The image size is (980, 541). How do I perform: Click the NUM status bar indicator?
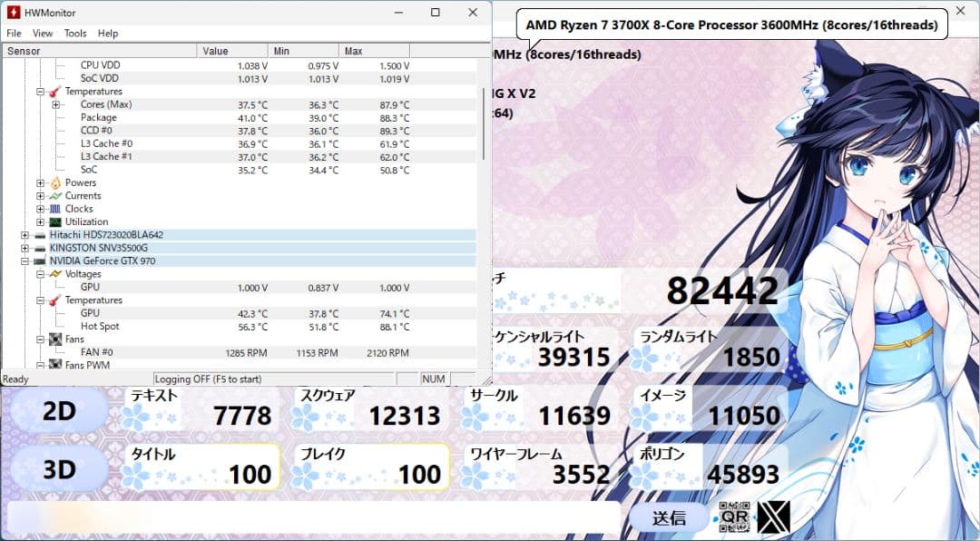[x=433, y=379]
